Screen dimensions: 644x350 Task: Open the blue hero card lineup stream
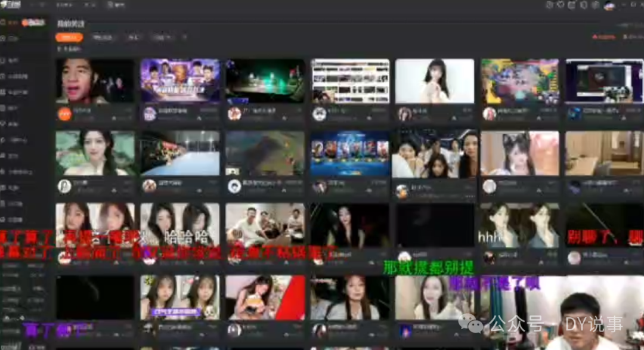point(350,153)
